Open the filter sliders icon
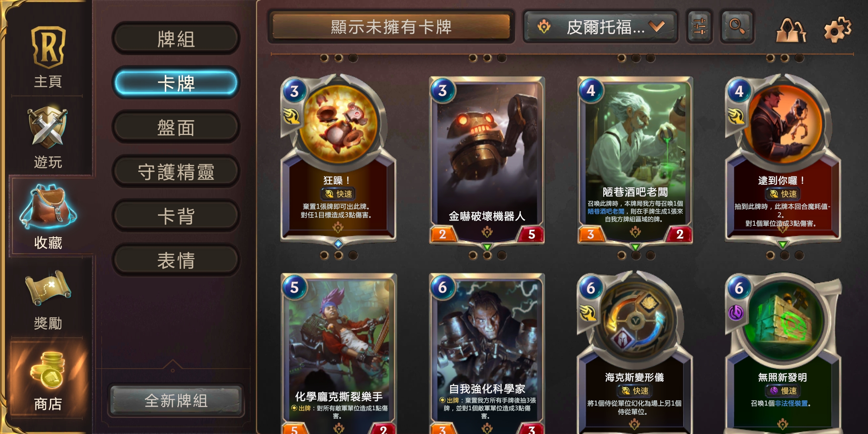Image resolution: width=868 pixels, height=434 pixels. click(700, 27)
